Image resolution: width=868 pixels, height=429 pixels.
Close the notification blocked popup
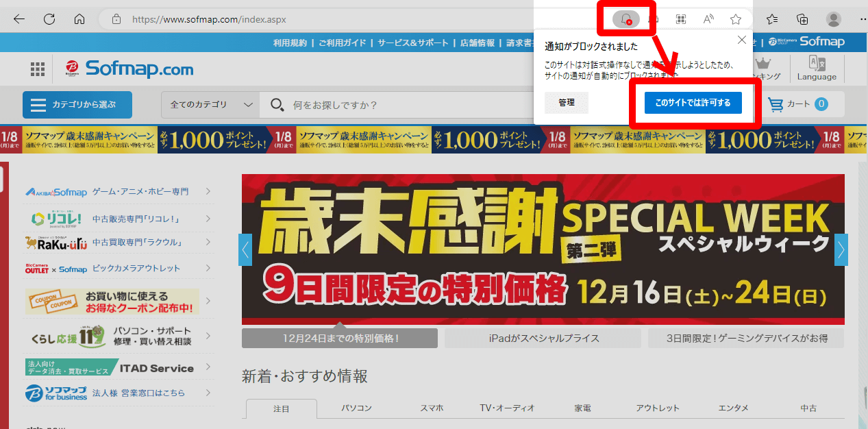tap(741, 40)
